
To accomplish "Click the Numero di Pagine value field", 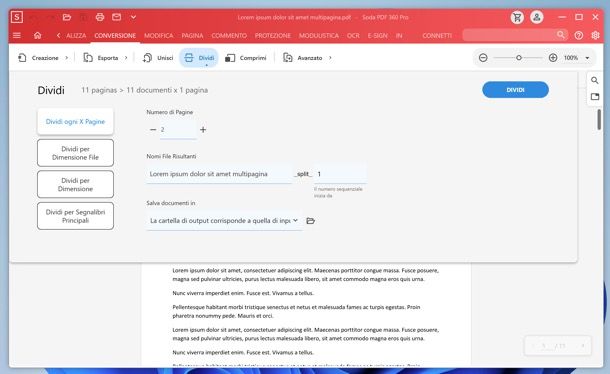I will [x=178, y=130].
